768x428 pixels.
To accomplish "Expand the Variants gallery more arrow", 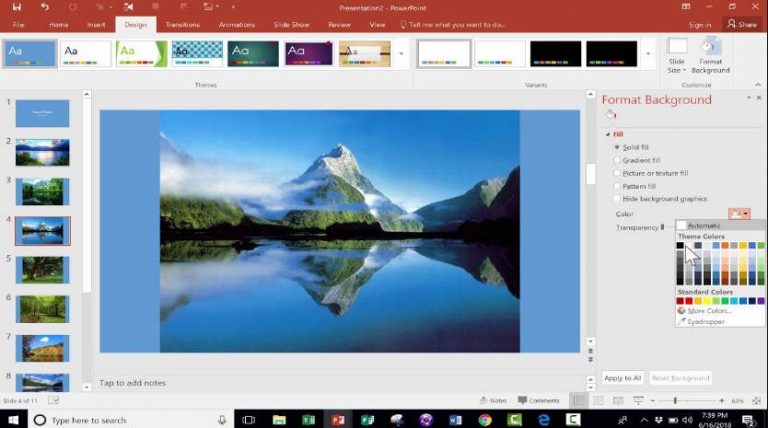I will (x=648, y=54).
